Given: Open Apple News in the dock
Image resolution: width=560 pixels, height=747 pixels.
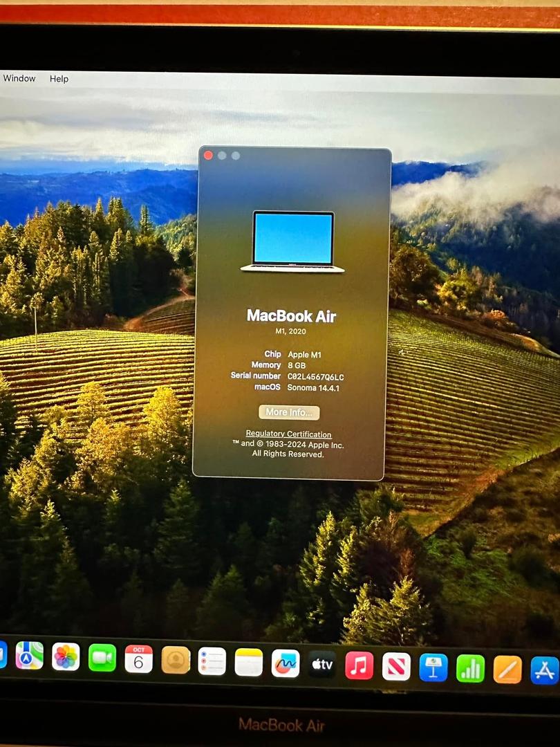Looking at the screenshot, I should coord(396,666).
